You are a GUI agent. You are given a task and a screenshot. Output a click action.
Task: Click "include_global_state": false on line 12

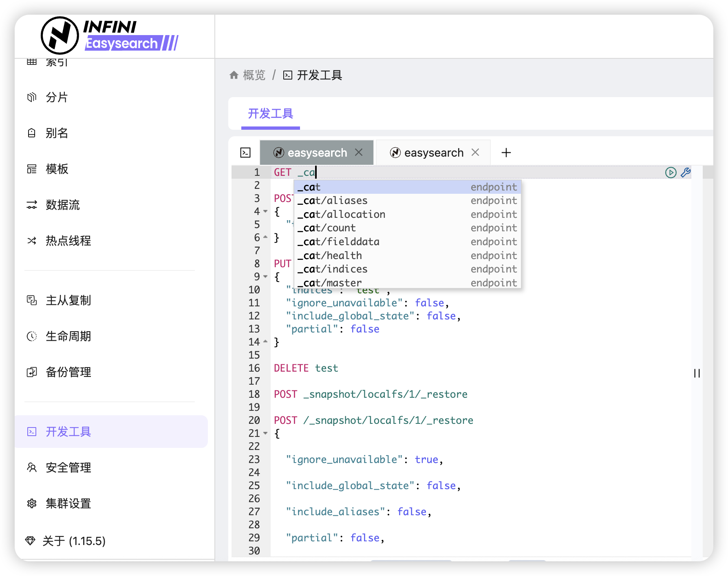373,316
